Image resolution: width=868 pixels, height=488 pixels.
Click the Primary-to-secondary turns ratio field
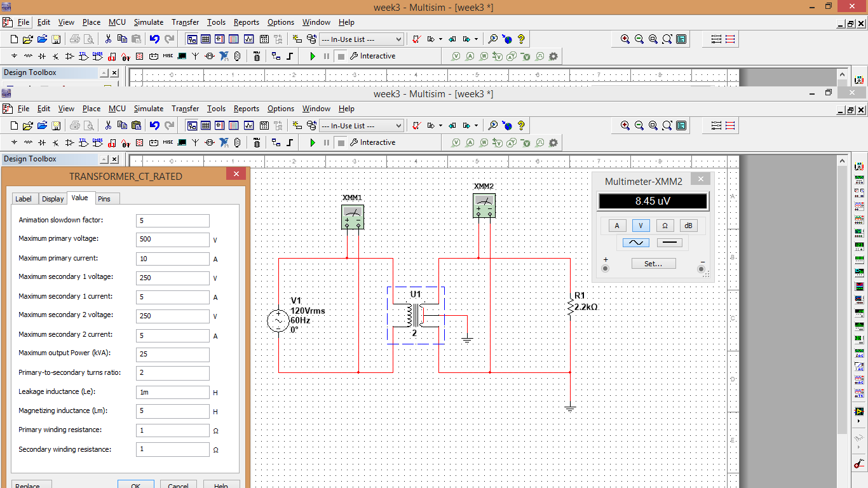[173, 373]
